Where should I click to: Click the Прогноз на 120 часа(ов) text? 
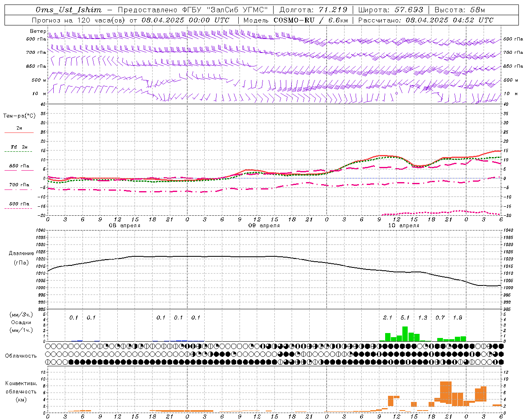coord(78,20)
